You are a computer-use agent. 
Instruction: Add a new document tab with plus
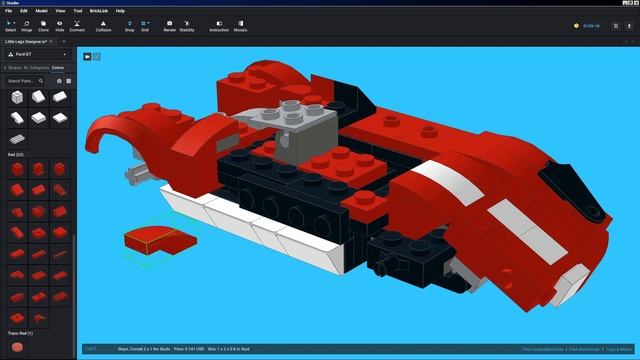64,42
